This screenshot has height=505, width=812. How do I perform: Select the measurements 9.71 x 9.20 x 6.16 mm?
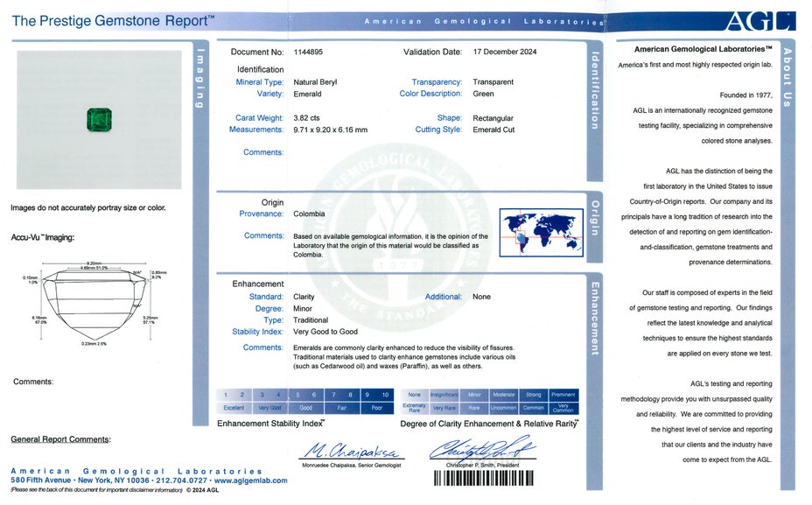331,130
